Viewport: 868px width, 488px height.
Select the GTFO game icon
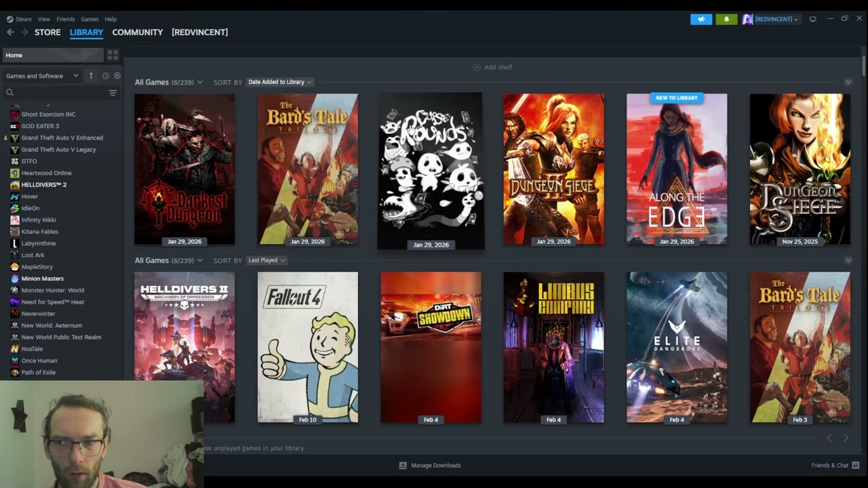[15, 161]
